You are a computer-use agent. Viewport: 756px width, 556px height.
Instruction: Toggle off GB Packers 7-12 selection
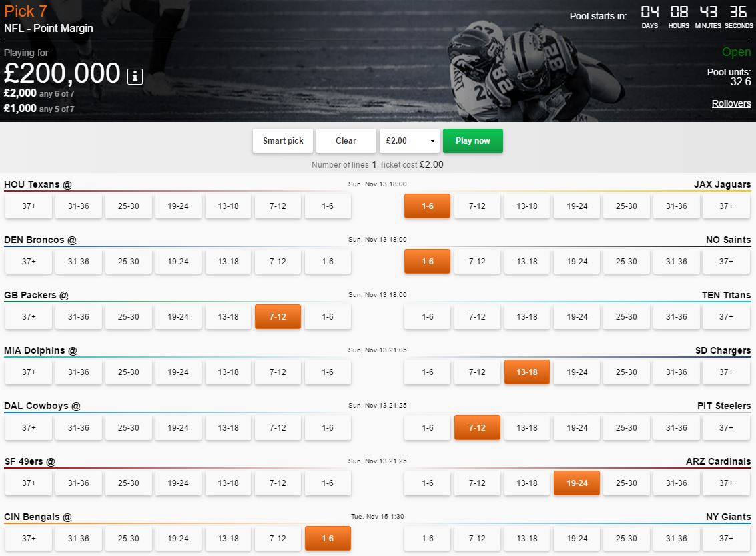click(278, 317)
